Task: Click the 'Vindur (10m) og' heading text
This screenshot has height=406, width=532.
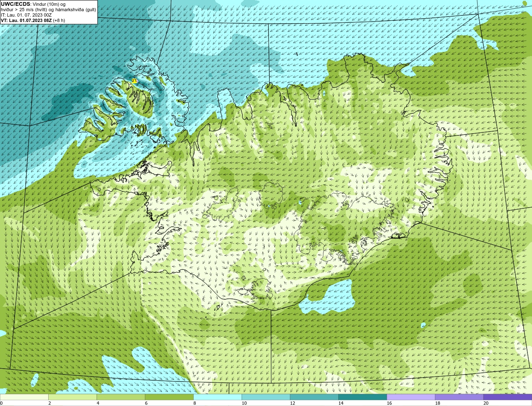Action: pos(49,4)
